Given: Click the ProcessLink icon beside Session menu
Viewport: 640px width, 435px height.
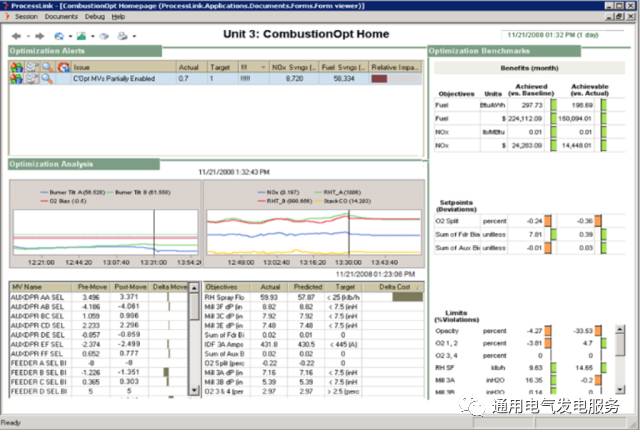Looking at the screenshot, I should click(7, 17).
